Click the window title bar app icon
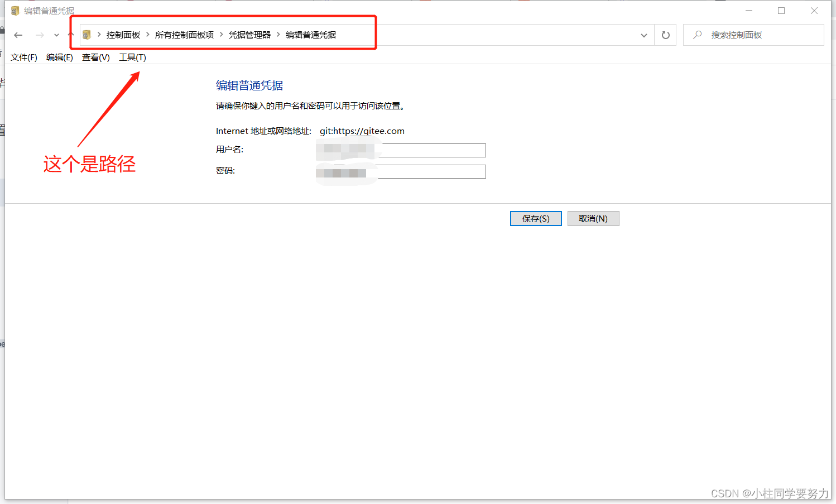This screenshot has height=504, width=836. click(x=15, y=11)
